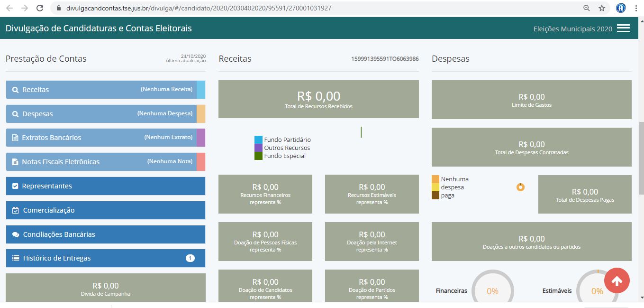This screenshot has height=308, width=644.
Task: Go back using browser back arrow
Action: point(9,8)
